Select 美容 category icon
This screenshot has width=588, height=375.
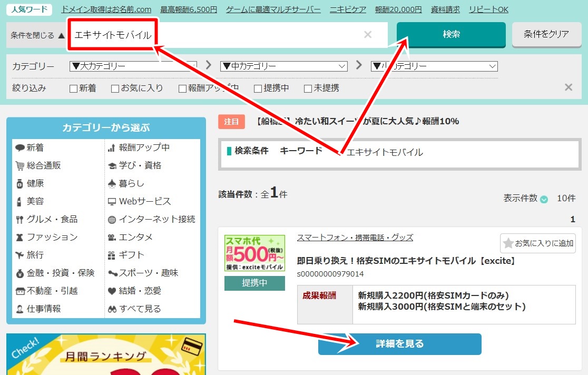[30, 201]
